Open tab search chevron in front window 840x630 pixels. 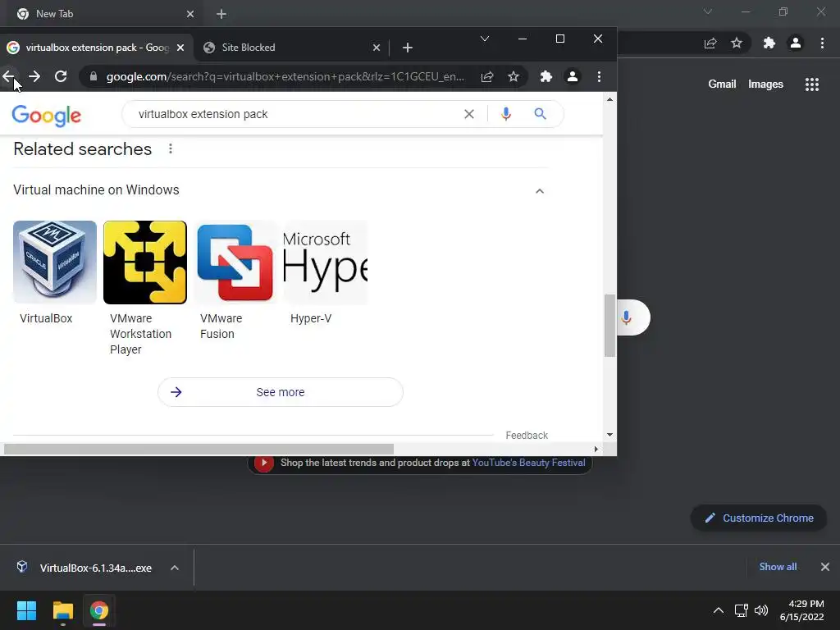tap(484, 39)
